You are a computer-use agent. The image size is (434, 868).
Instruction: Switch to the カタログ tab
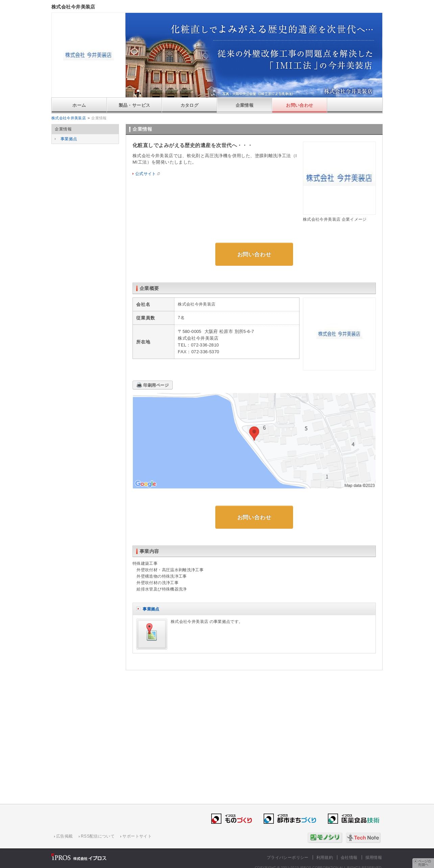[189, 105]
